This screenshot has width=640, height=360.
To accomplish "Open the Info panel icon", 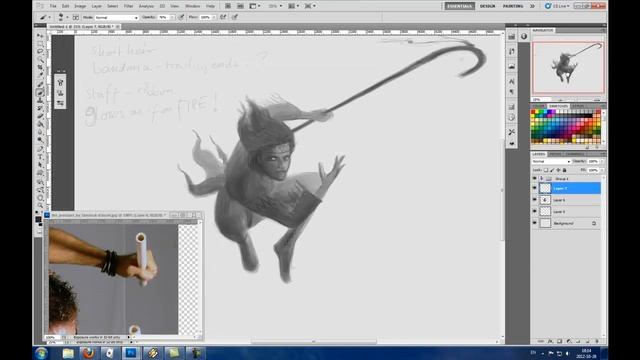I will pos(524,36).
